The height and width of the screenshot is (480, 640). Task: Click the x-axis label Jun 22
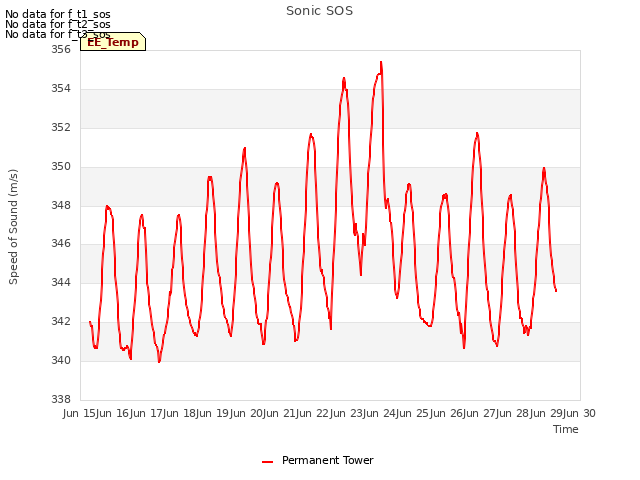click(313, 413)
